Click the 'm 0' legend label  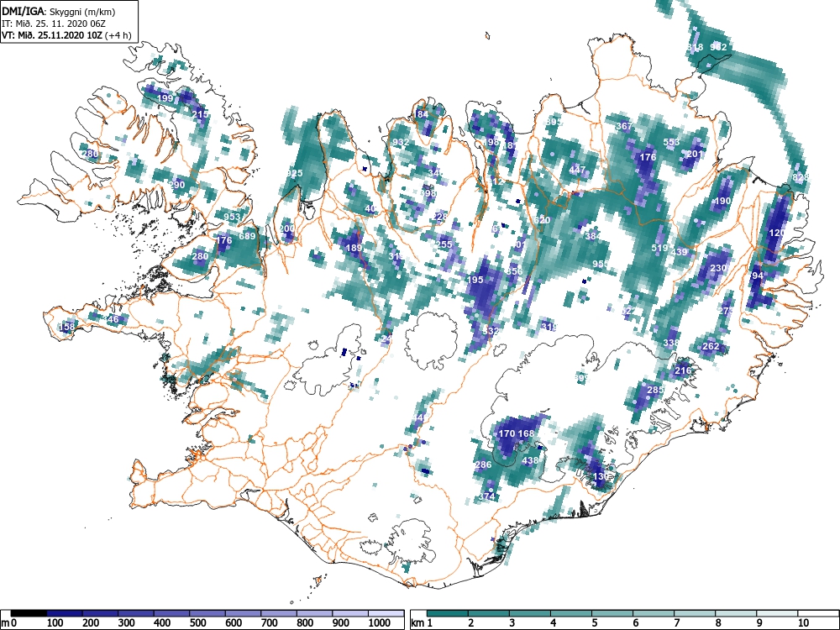9,623
